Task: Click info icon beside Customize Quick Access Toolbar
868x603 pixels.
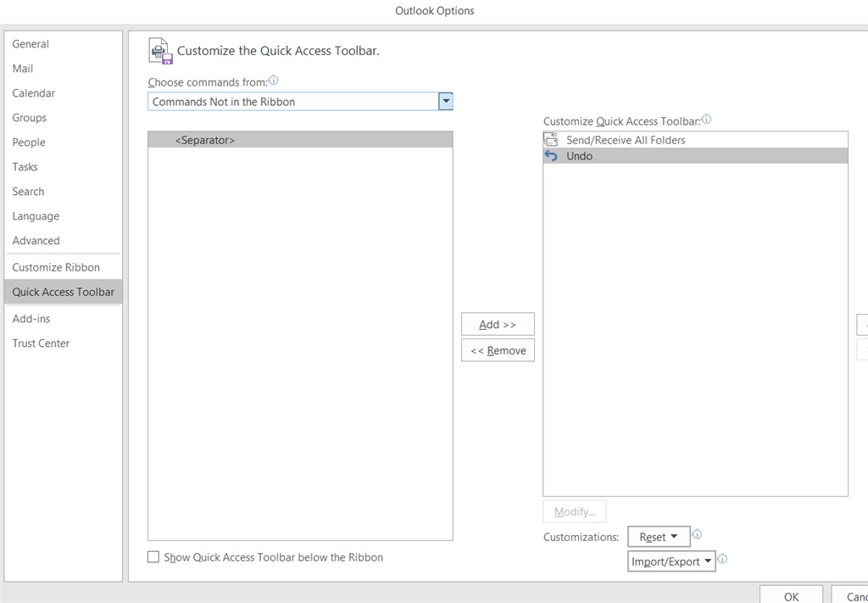Action: coord(706,120)
